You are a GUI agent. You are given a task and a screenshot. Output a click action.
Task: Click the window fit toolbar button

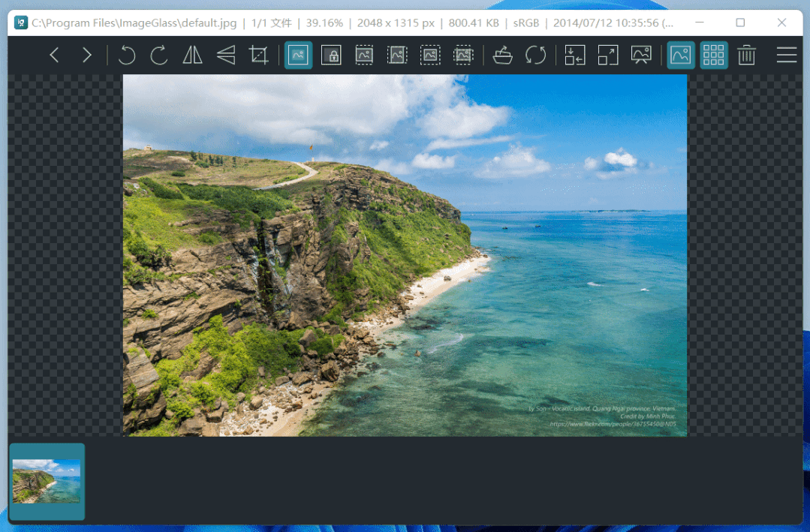tap(575, 55)
